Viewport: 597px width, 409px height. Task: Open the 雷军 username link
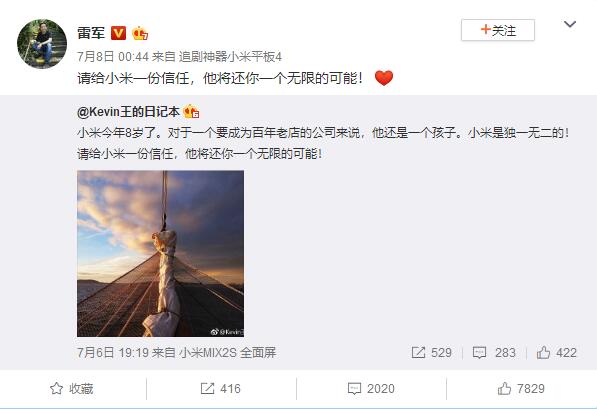click(x=91, y=33)
